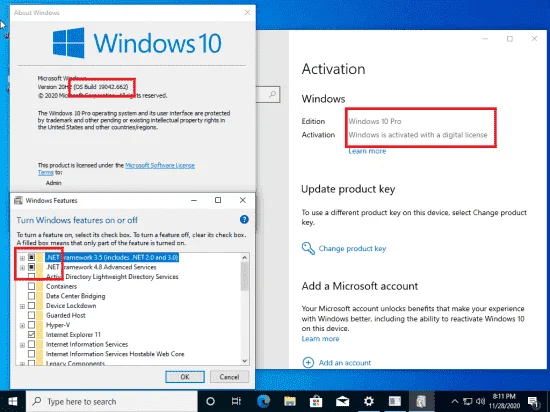550x412 pixels.
Task: Click the plus icon beside Add an account
Action: point(308,363)
